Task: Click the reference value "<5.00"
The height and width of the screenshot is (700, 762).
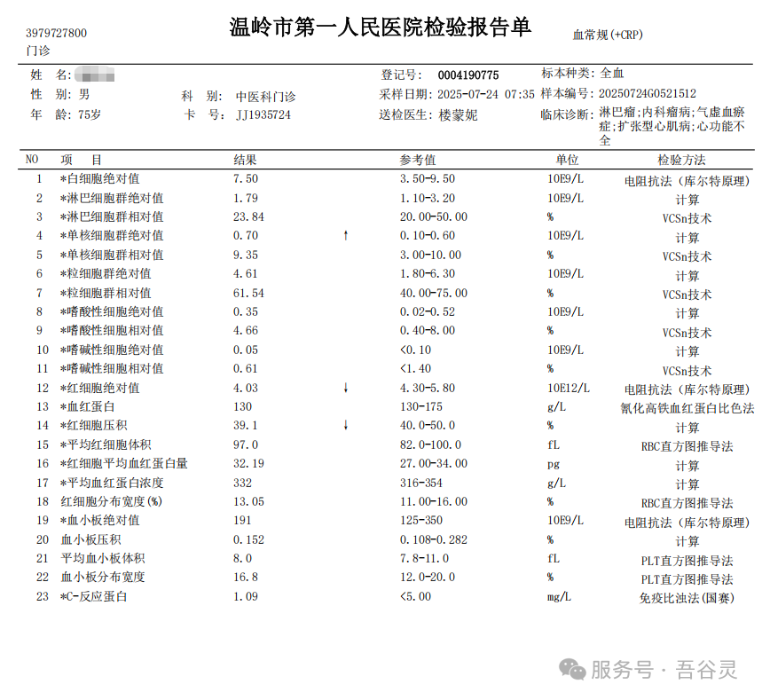Action: pos(415,596)
